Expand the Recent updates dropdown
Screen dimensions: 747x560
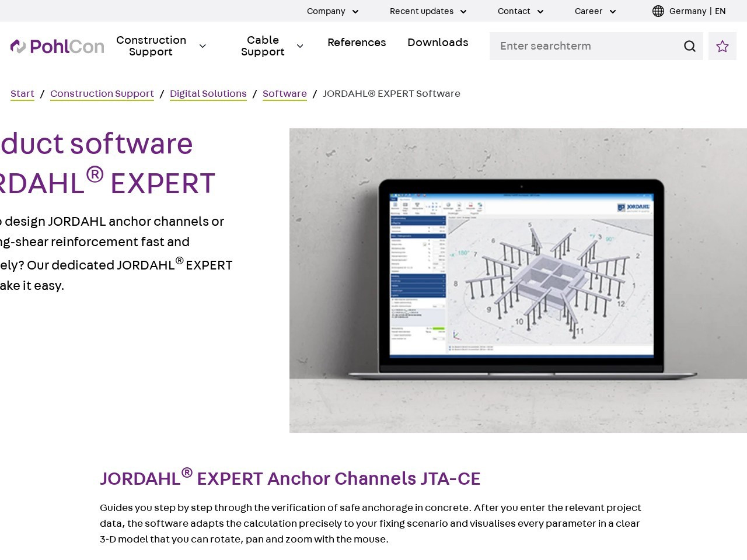tap(428, 11)
